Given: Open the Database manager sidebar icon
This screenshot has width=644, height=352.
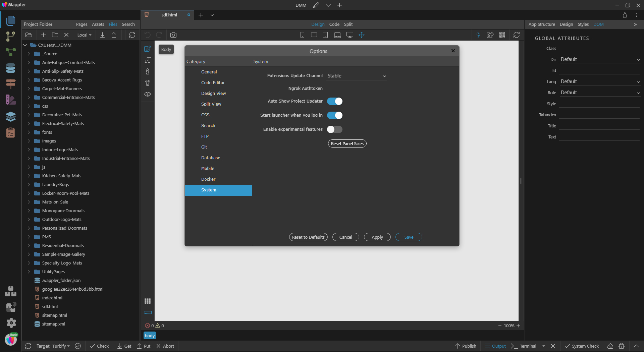Looking at the screenshot, I should (x=11, y=68).
